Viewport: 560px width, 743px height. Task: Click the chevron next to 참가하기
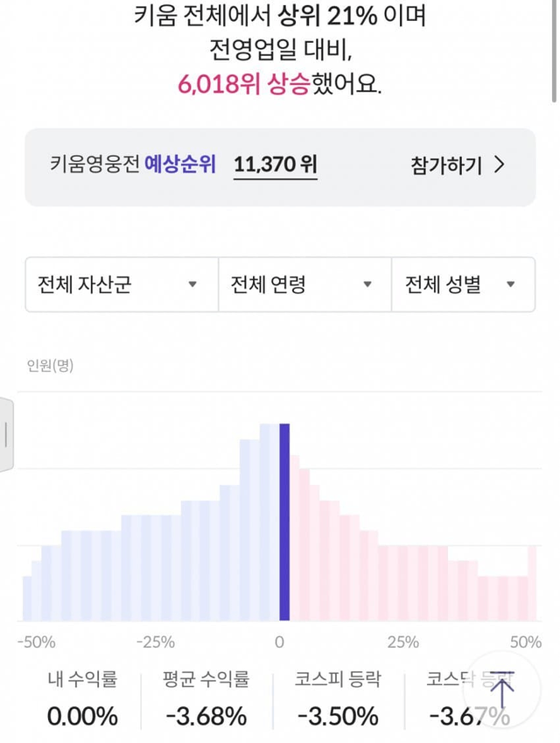click(x=500, y=165)
